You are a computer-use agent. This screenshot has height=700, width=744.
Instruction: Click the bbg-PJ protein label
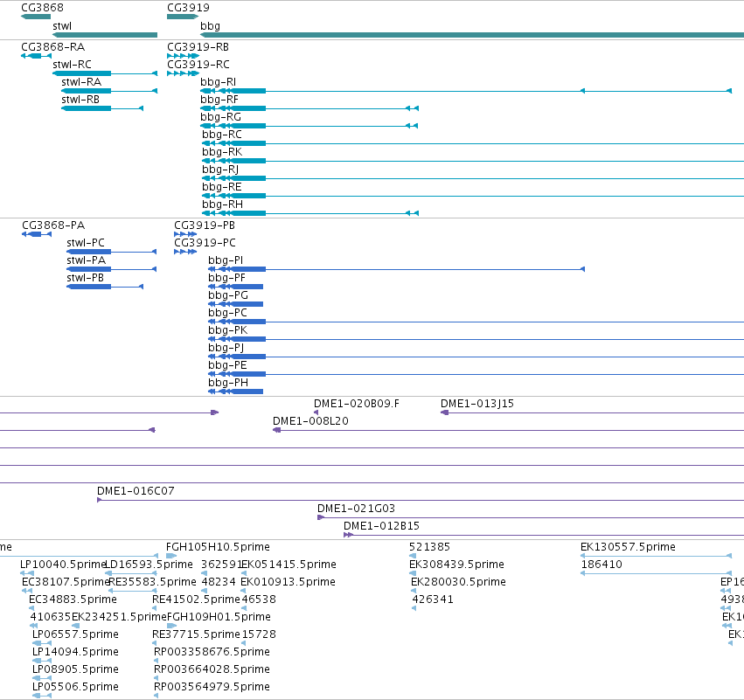pos(226,348)
